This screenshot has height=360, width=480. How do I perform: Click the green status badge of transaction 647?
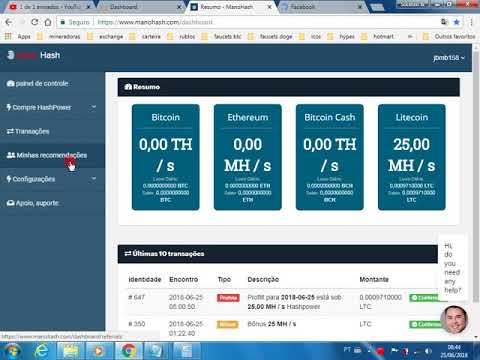[424, 298]
